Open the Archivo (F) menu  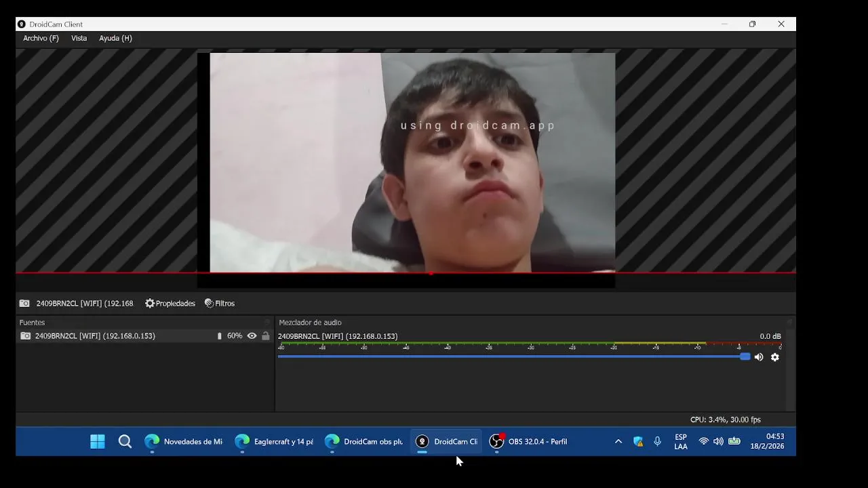coord(41,38)
